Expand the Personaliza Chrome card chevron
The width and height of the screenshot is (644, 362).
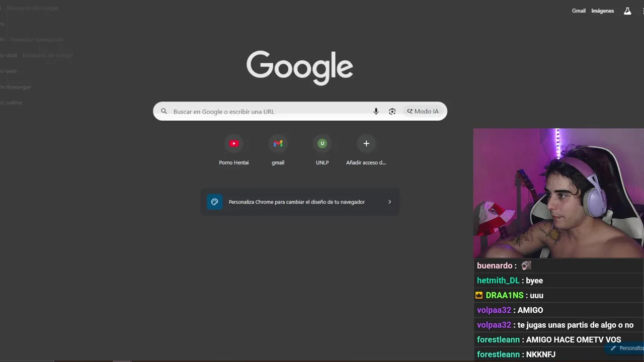pos(389,202)
